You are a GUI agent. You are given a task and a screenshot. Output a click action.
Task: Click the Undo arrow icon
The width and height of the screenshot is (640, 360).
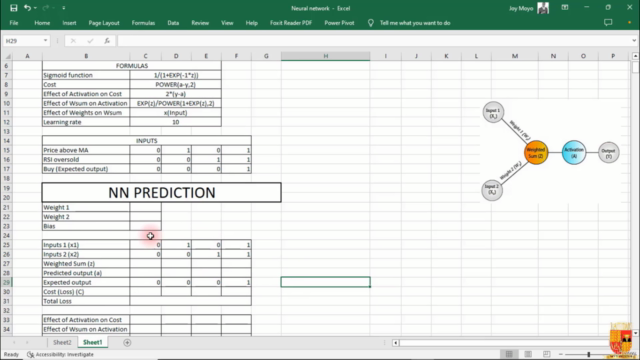27,8
